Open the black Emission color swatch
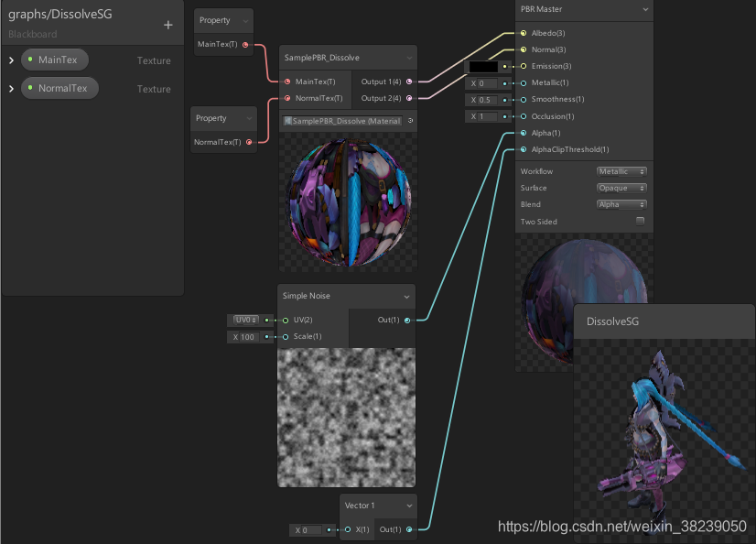 [483, 67]
